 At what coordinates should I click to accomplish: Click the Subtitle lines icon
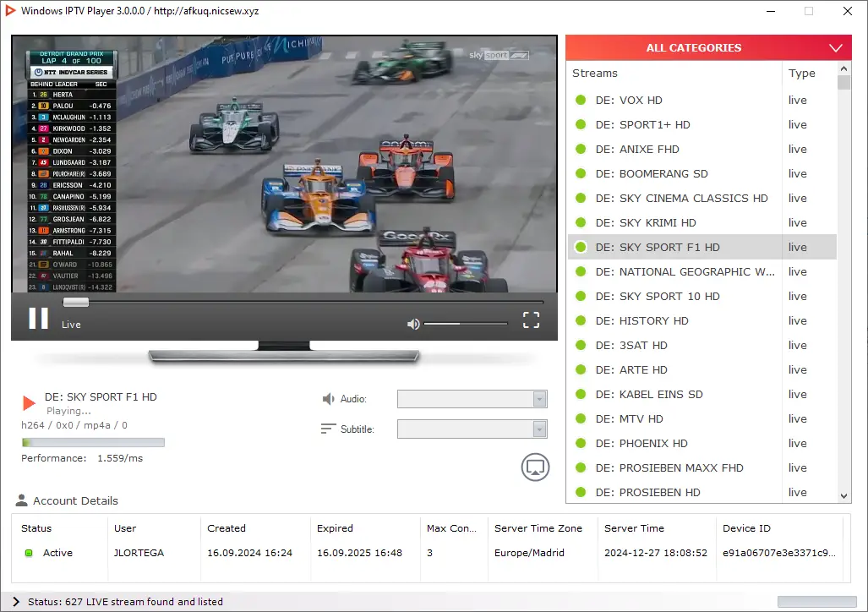[x=328, y=429]
